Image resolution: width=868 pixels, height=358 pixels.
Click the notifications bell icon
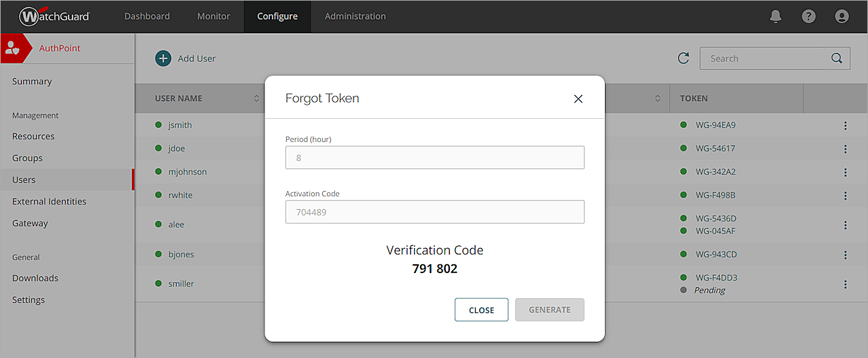[776, 16]
